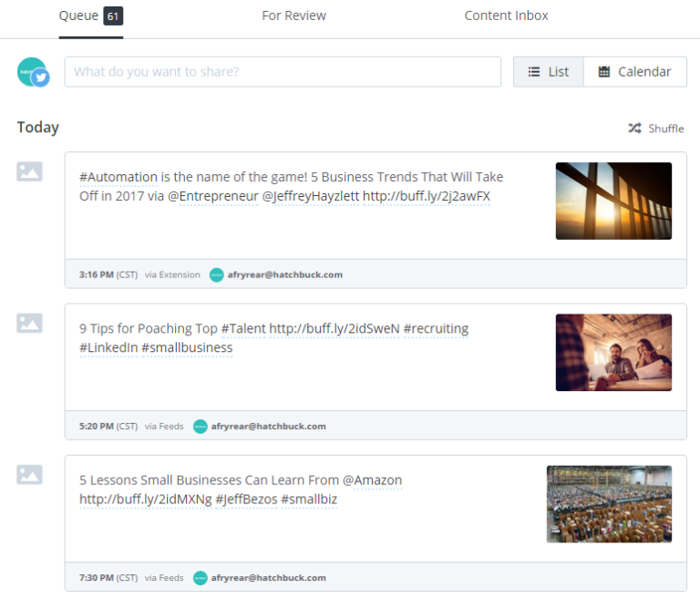Click the #Talent hashtag
The height and width of the screenshot is (599, 700).
click(x=243, y=329)
